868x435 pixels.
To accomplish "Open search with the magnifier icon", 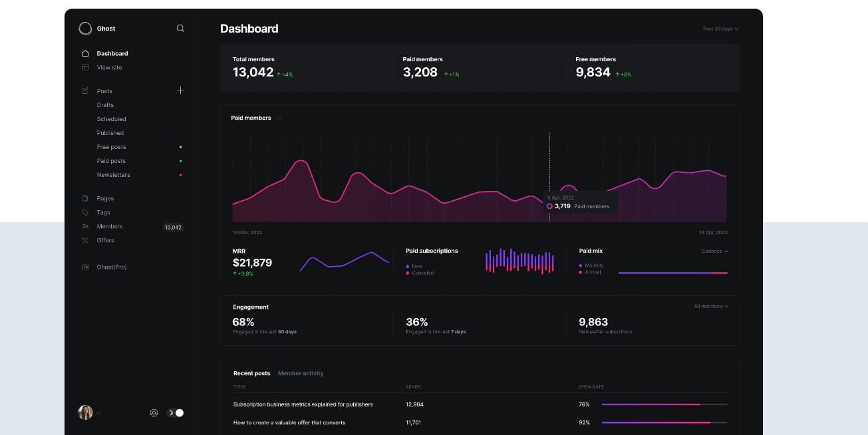I will click(180, 29).
